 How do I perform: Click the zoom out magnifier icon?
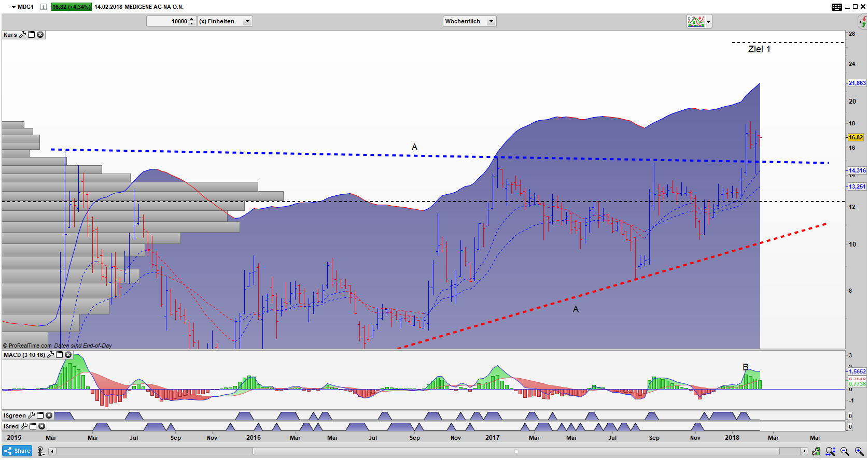[845, 451]
